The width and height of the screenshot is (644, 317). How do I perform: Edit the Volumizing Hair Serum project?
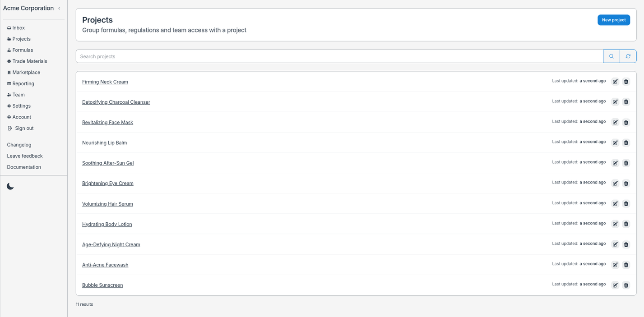(615, 204)
